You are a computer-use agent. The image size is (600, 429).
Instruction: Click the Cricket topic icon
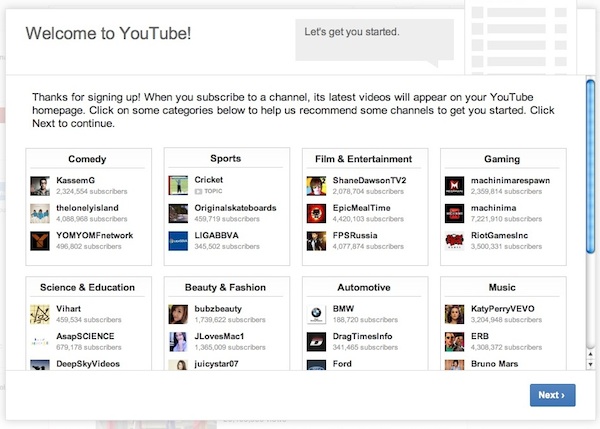178,185
